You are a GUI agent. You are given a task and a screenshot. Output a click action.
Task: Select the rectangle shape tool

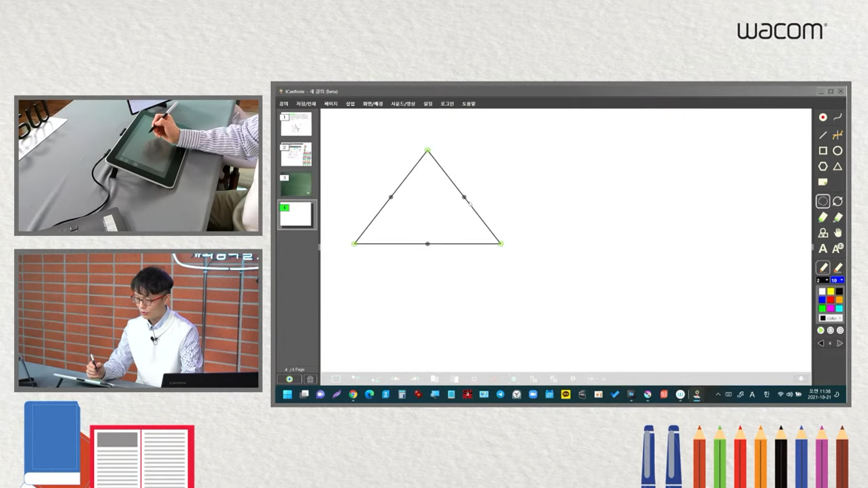pos(823,151)
